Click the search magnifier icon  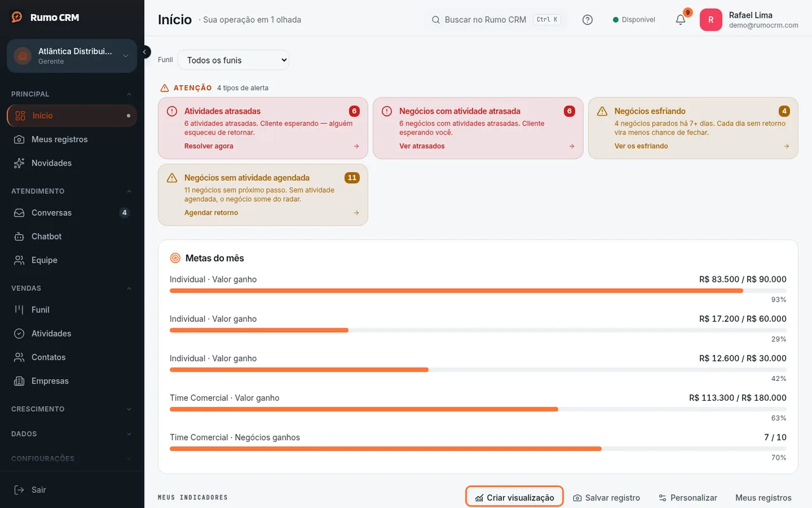tap(436, 20)
